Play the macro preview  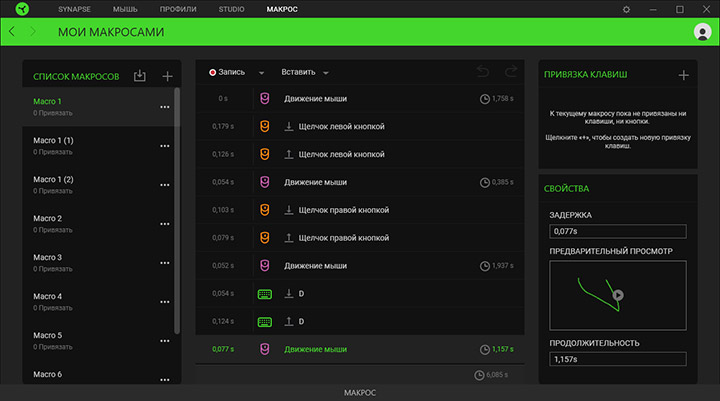[x=618, y=295]
